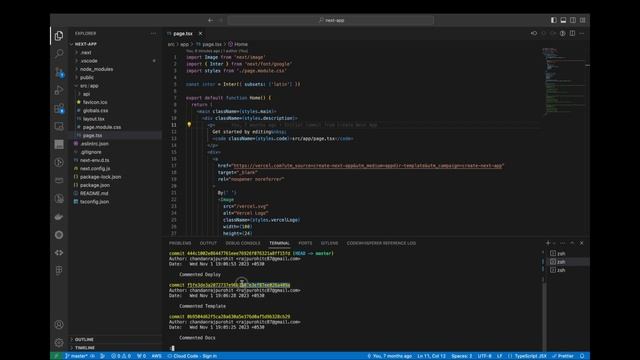
Task: Open the Customize Layout icon
Action: click(582, 20)
